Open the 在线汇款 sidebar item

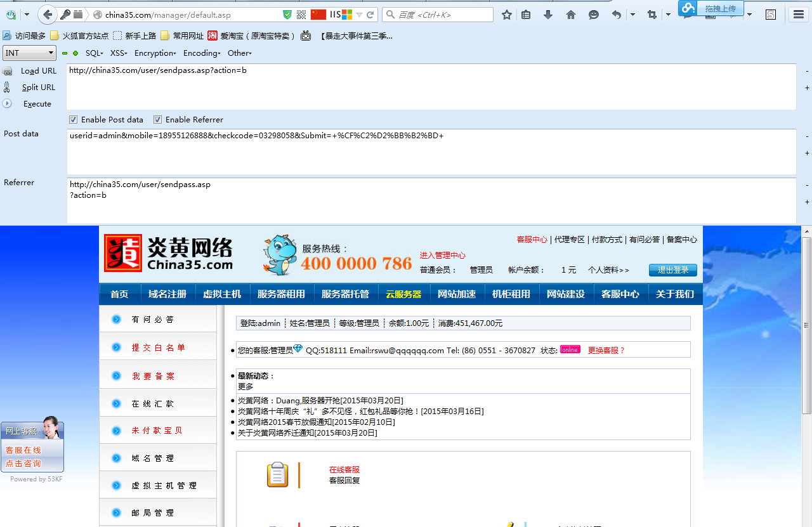[158, 403]
